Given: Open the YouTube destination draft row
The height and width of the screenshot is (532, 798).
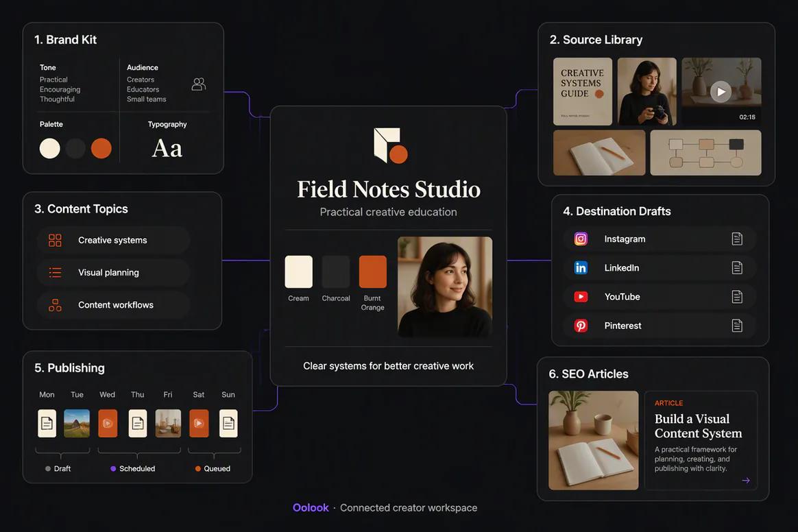Looking at the screenshot, I should click(x=659, y=297).
